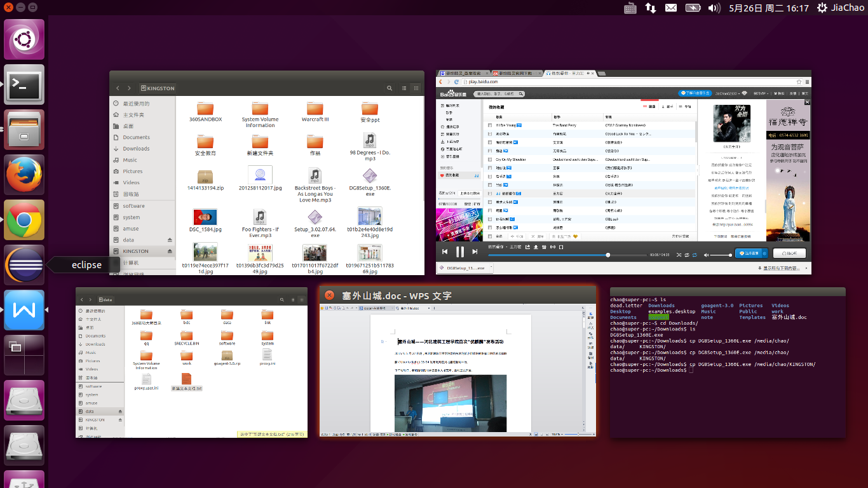Switch to the first Chrome tab

(463, 74)
